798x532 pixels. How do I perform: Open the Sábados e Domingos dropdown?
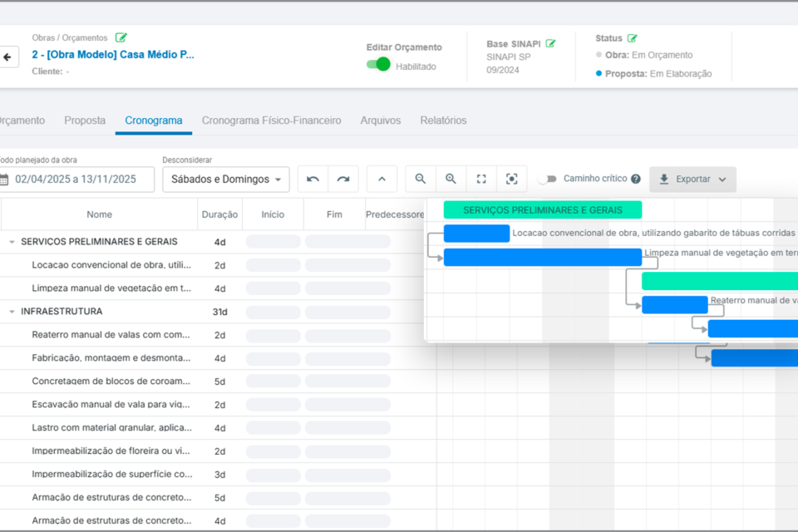tap(226, 180)
